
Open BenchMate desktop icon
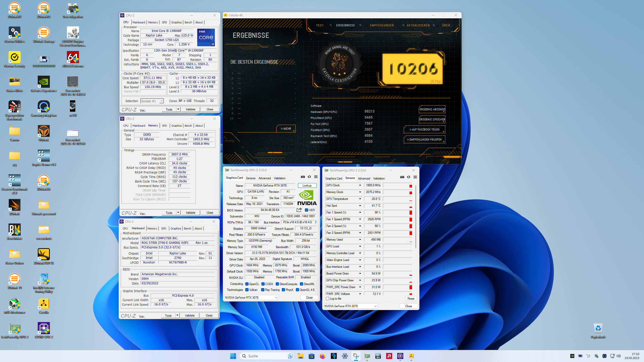15,232
